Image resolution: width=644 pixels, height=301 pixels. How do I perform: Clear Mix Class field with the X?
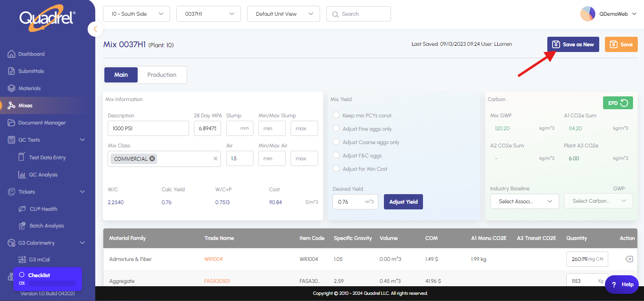(215, 159)
